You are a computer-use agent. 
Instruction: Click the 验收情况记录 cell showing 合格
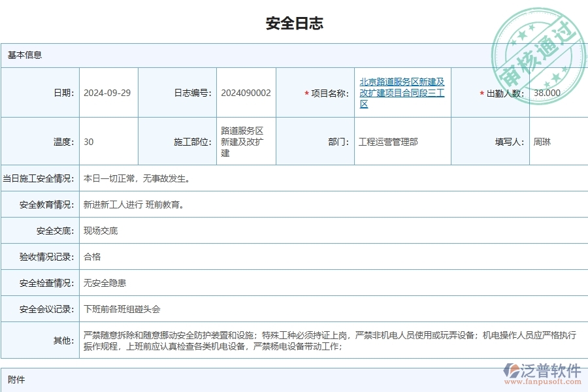click(x=91, y=256)
